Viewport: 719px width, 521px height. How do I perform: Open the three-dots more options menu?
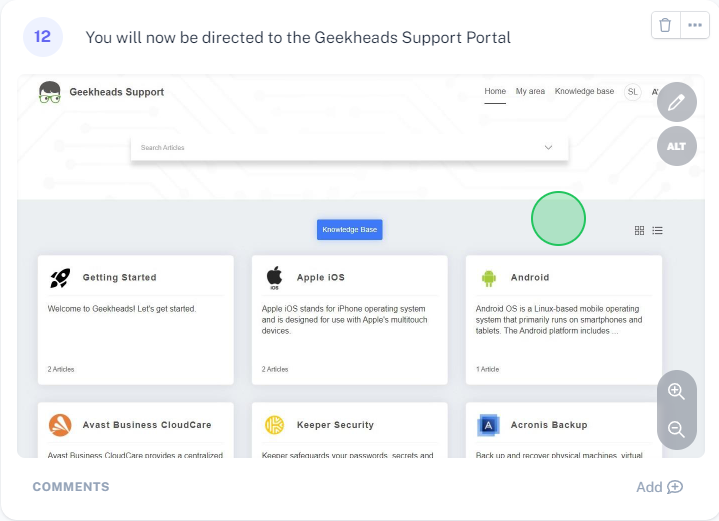coord(695,25)
